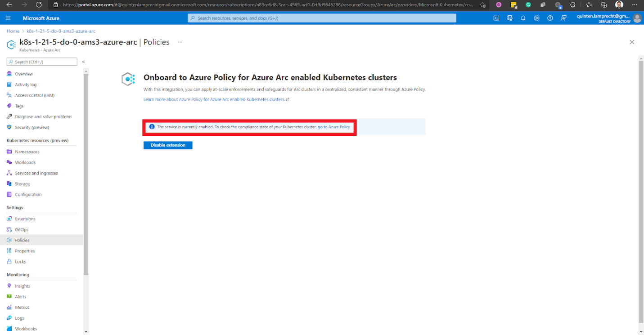This screenshot has width=644, height=335.
Task: Reload the page with browser refresh
Action: pos(39,4)
